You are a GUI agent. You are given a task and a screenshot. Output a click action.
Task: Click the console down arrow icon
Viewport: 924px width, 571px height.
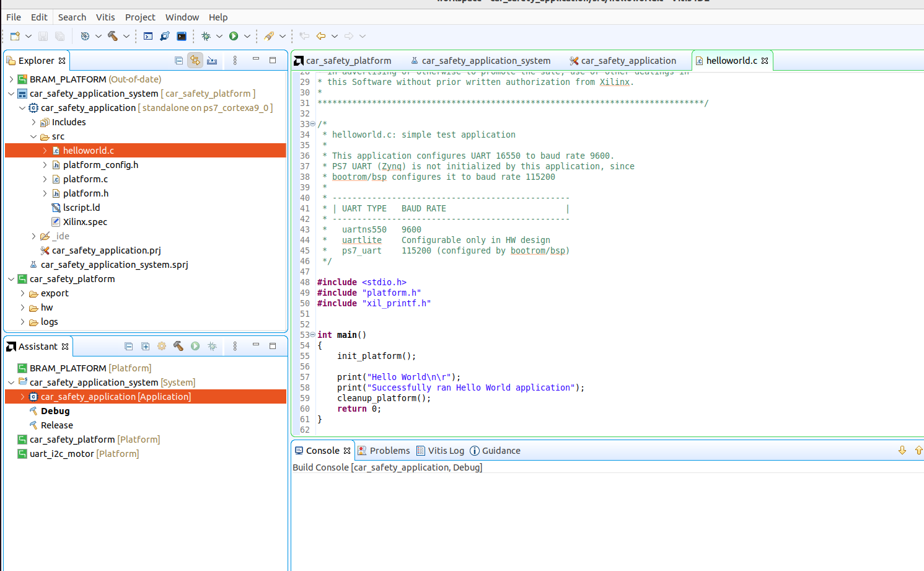coord(902,450)
